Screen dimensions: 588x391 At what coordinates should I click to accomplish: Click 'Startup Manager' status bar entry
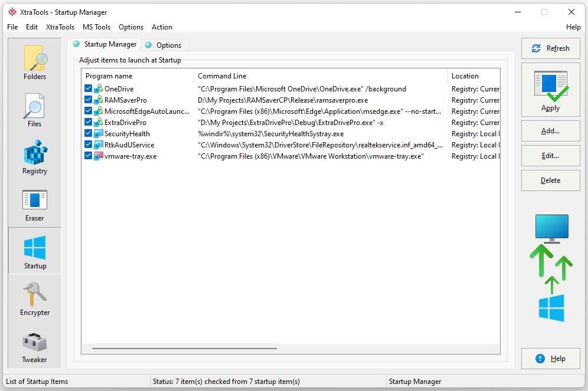[x=415, y=381]
